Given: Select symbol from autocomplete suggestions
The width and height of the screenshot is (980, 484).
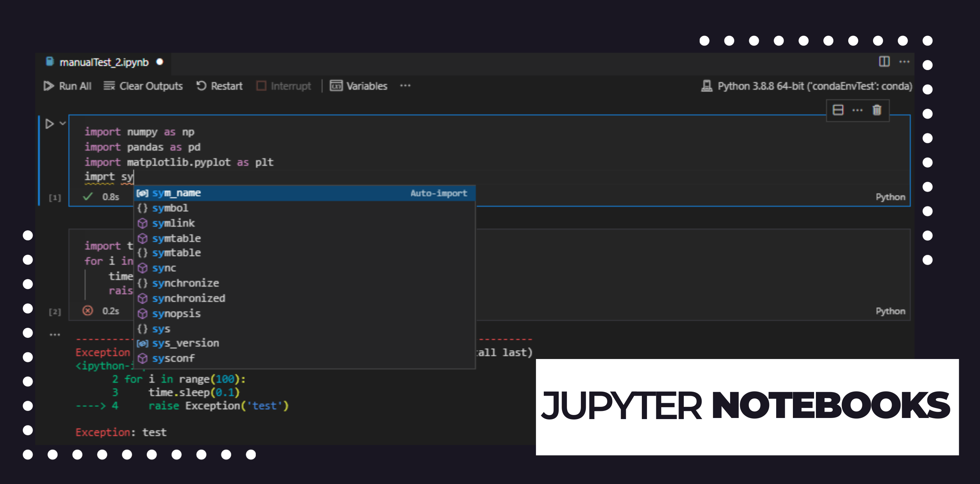Looking at the screenshot, I should point(169,207).
